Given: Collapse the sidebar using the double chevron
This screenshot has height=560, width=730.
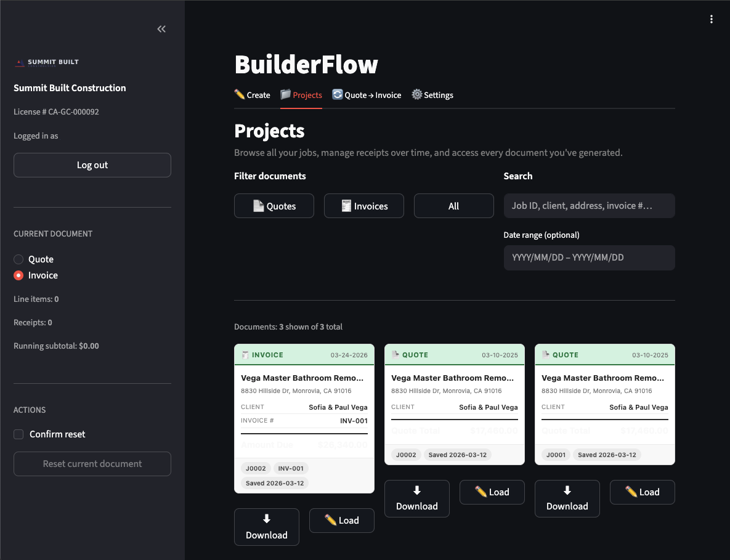Looking at the screenshot, I should (161, 28).
